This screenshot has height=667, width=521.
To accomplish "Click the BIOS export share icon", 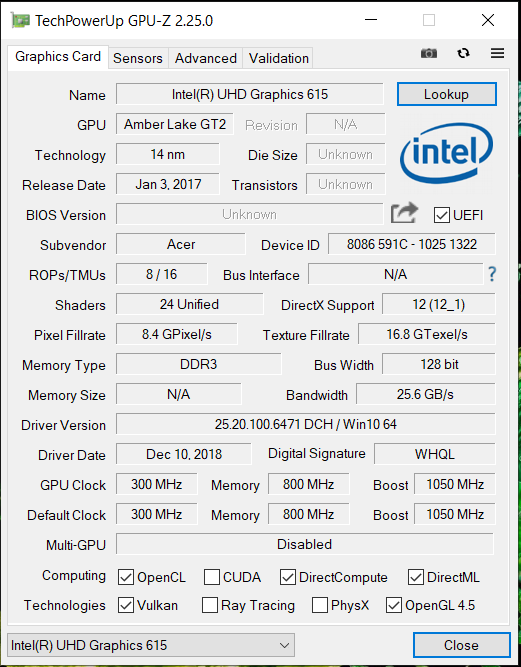I will point(404,213).
